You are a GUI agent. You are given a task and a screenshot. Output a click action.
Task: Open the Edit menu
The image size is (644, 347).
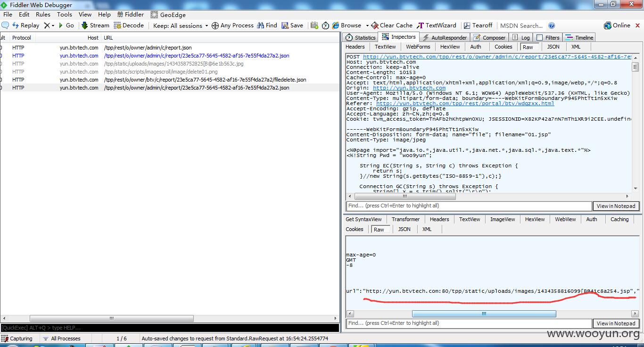tap(24, 15)
